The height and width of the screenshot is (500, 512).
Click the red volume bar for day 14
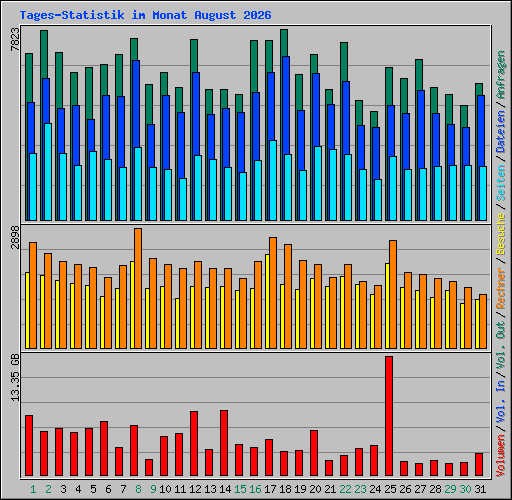224,443
